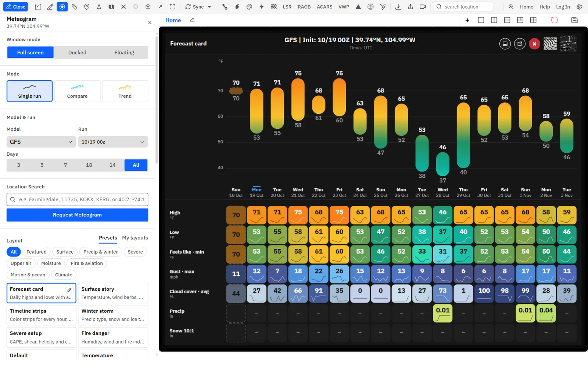Set days to 7
The image size is (588, 368).
coord(65,165)
